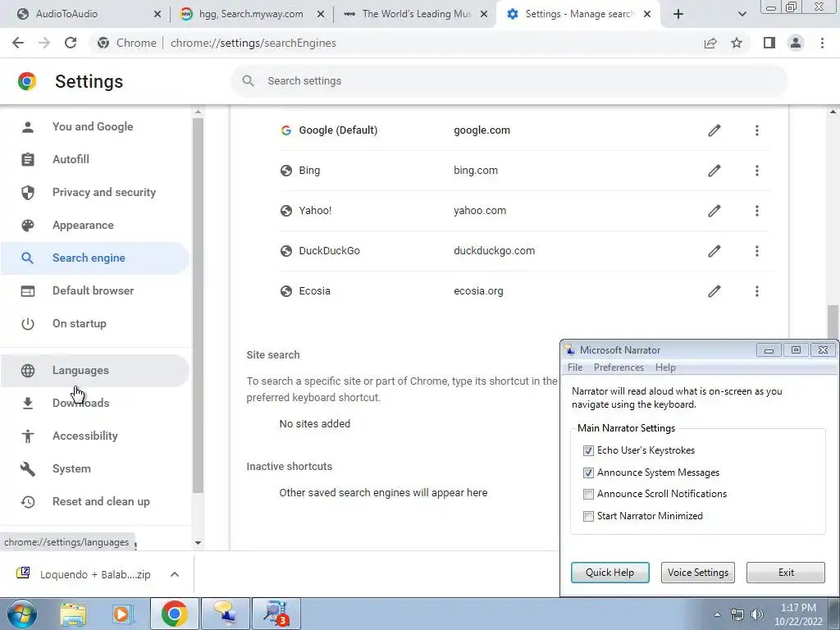This screenshot has width=840, height=630.
Task: Open Default browser settings
Action: point(95,291)
